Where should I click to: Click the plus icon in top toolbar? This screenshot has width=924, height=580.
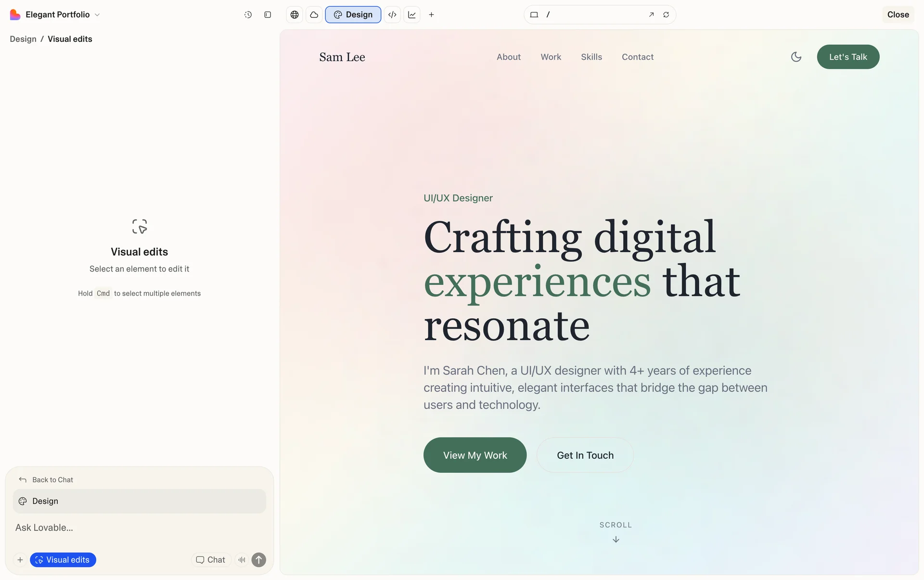(x=431, y=15)
